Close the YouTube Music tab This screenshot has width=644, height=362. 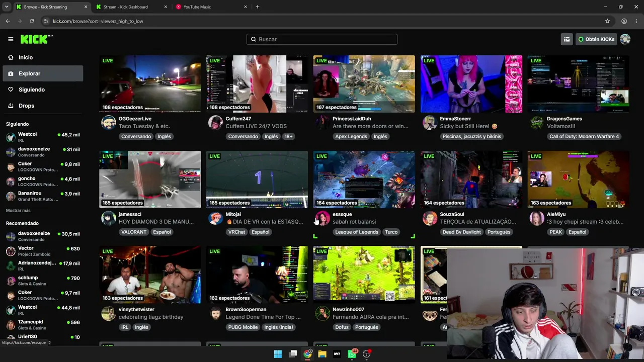click(x=246, y=7)
